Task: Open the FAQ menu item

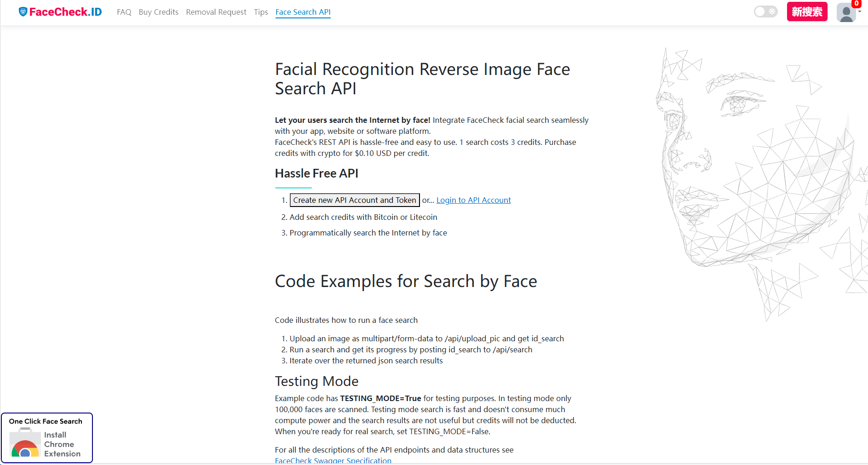Action: [124, 12]
